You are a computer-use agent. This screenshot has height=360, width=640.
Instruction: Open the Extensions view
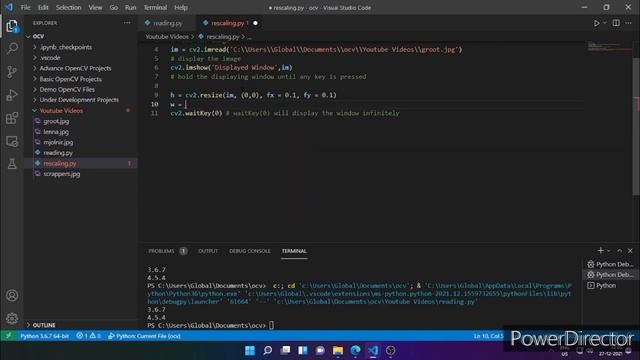(12, 118)
